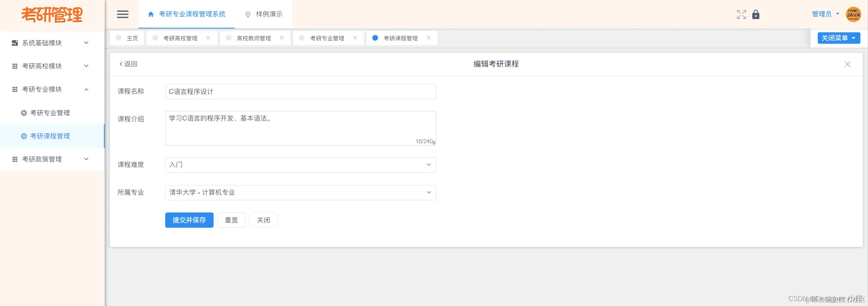Open the 所属专业 dropdown
This screenshot has width=868, height=306.
click(x=300, y=193)
